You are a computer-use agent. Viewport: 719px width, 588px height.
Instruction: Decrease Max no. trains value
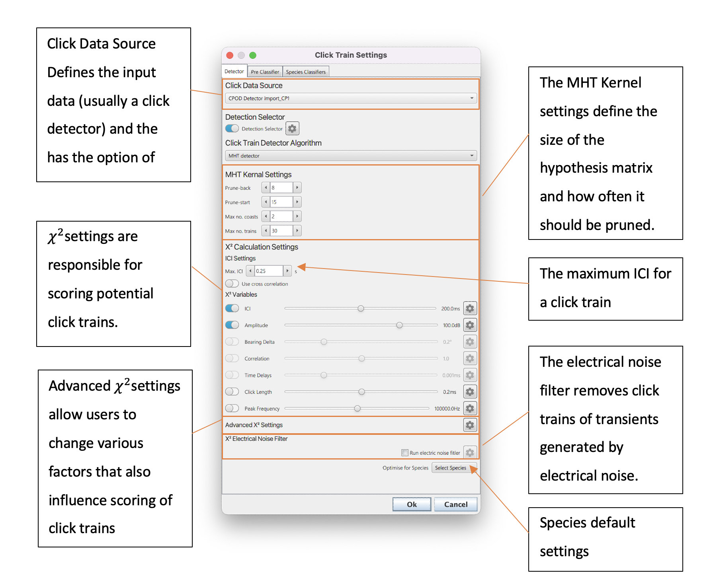point(266,230)
